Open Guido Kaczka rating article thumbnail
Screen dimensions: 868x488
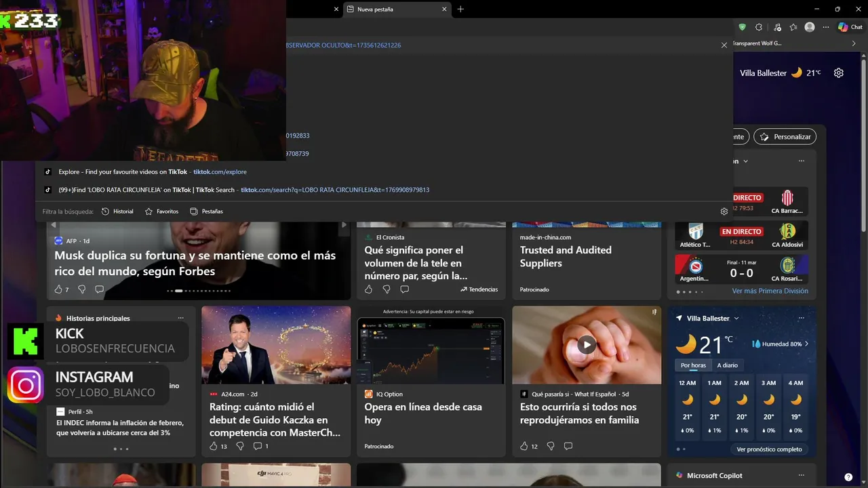276,345
